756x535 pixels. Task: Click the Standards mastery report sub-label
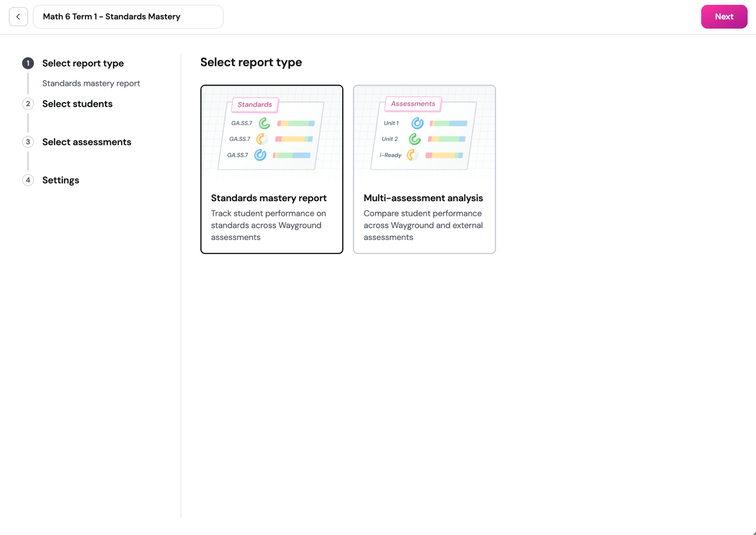point(91,83)
